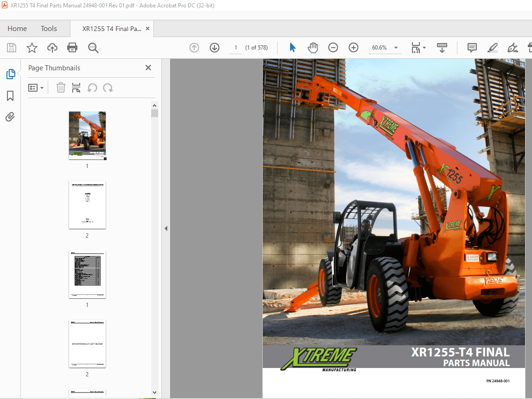Click the zoom in plus button
Viewport: 532px width, 399px height.
(354, 47)
